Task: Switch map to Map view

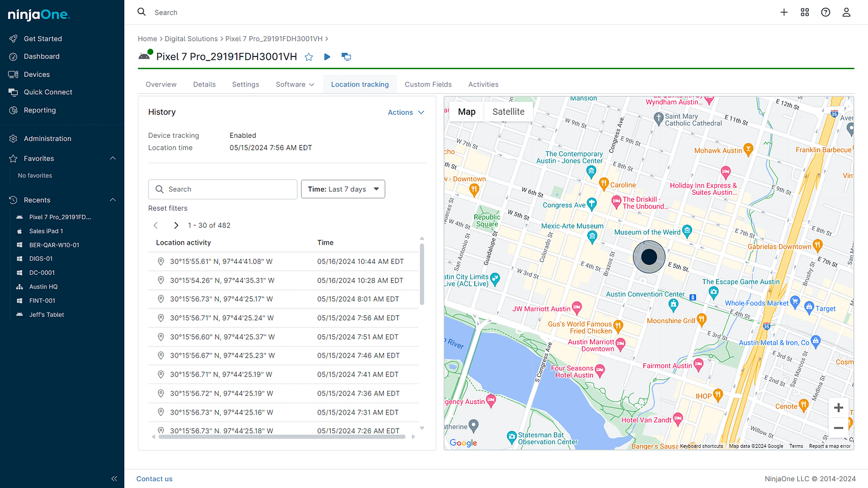Action: [x=467, y=112]
